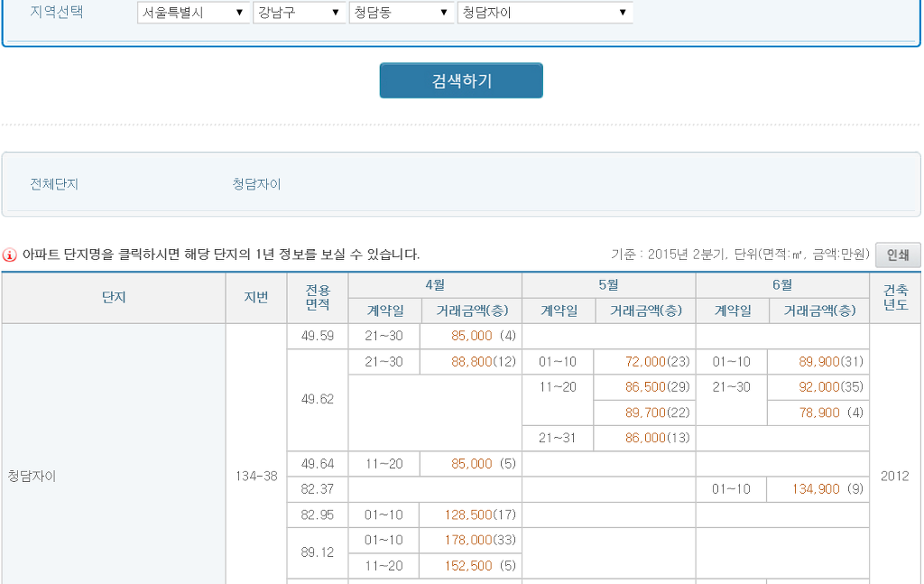Click the 6월 month header

[782, 285]
